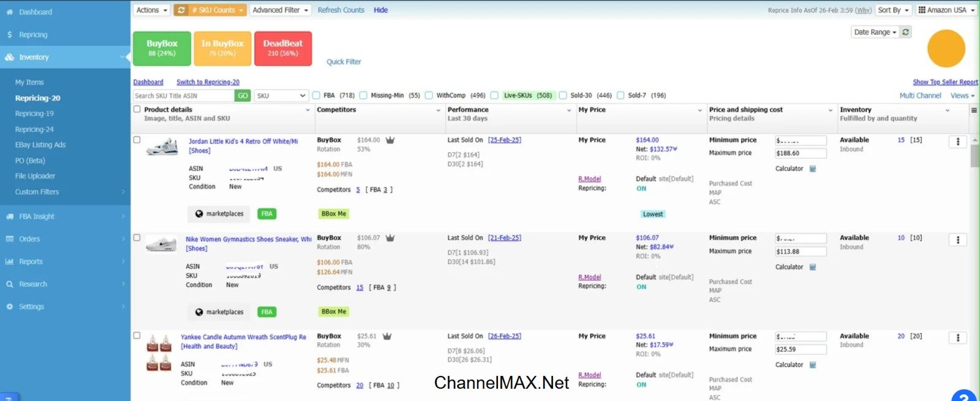Select the Jordan Little Kid's row checkbox

click(x=137, y=140)
